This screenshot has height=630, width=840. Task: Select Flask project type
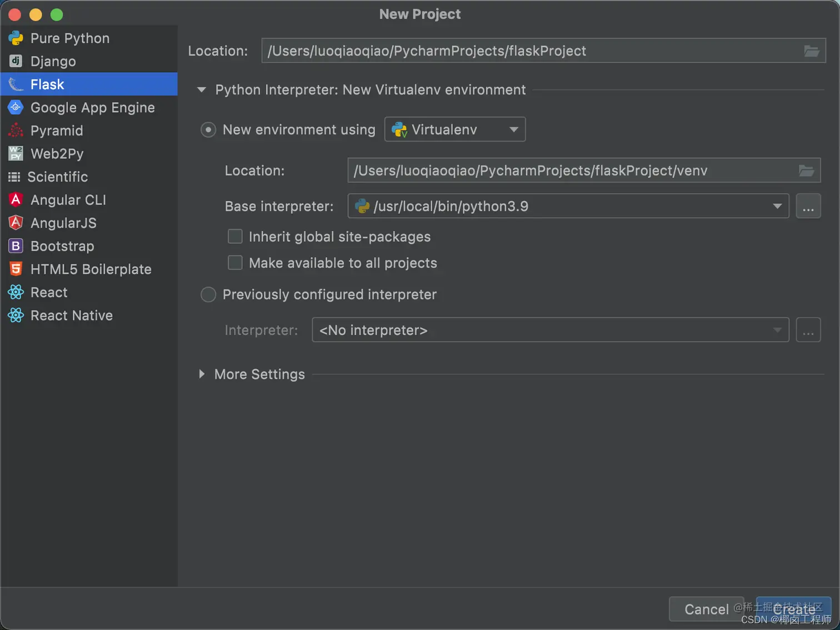pos(89,84)
